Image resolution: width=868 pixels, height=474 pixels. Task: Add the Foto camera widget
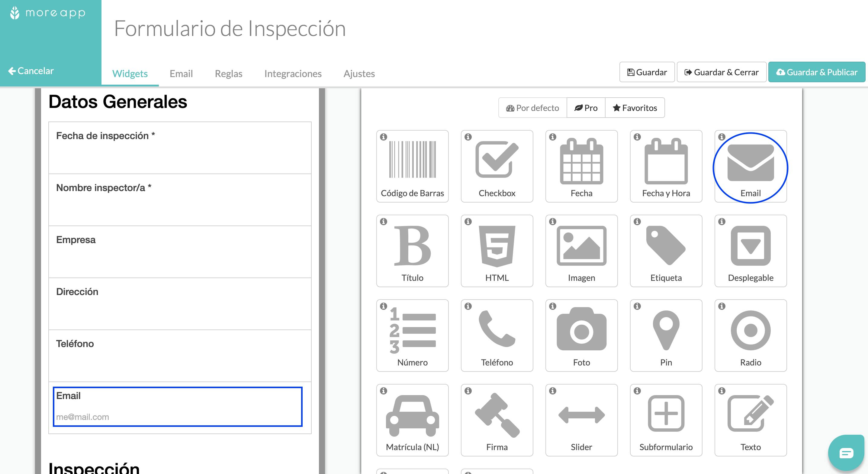[x=582, y=336]
